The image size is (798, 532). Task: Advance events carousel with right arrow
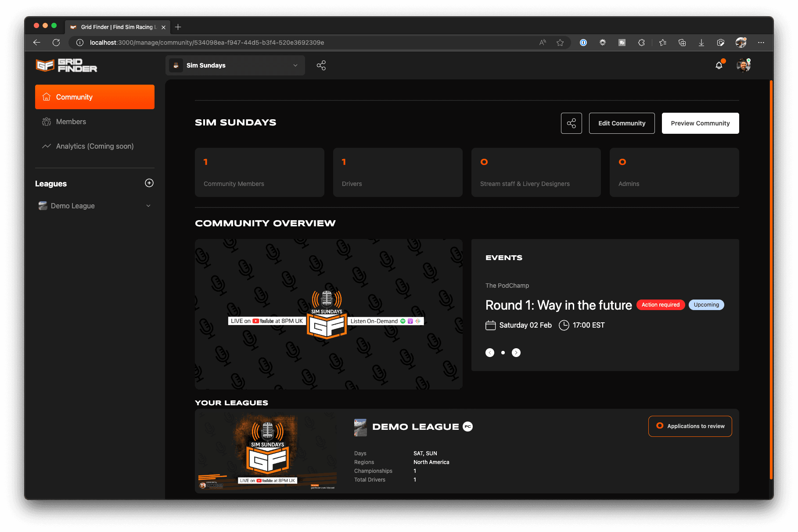click(516, 352)
